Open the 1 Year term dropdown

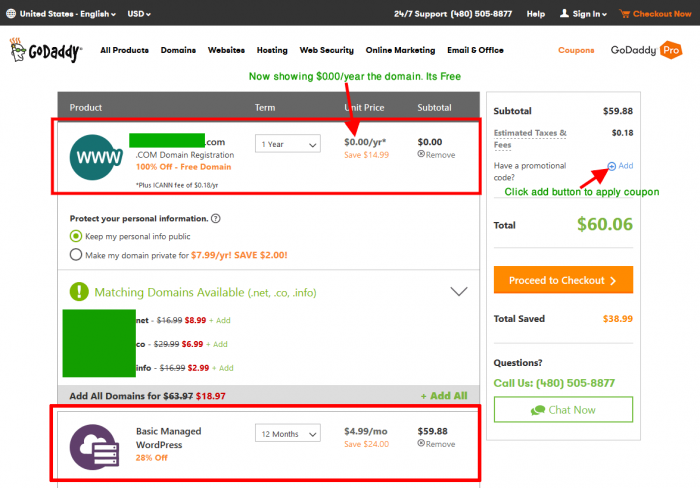(288, 144)
